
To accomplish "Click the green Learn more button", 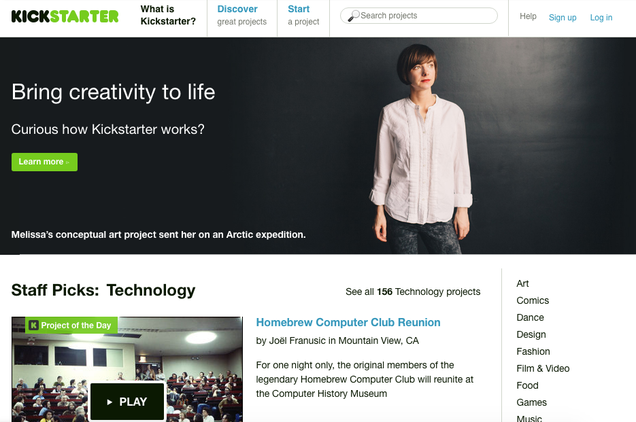I will [44, 162].
